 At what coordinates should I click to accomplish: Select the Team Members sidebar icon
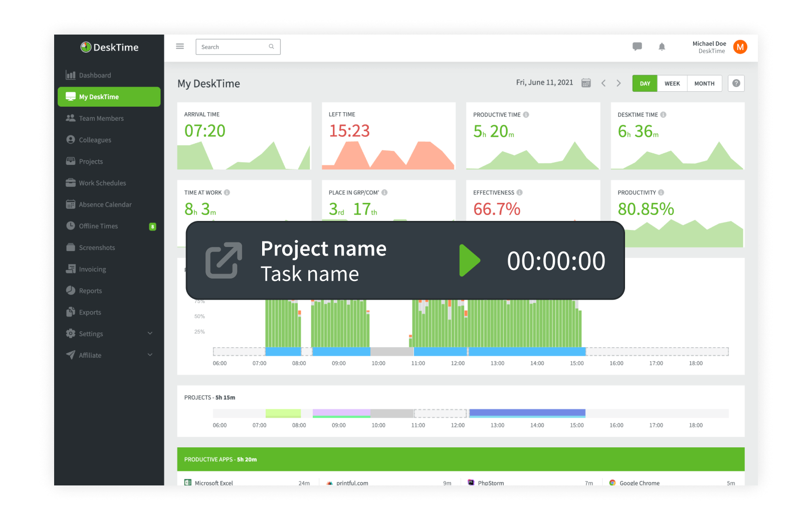[x=71, y=118]
